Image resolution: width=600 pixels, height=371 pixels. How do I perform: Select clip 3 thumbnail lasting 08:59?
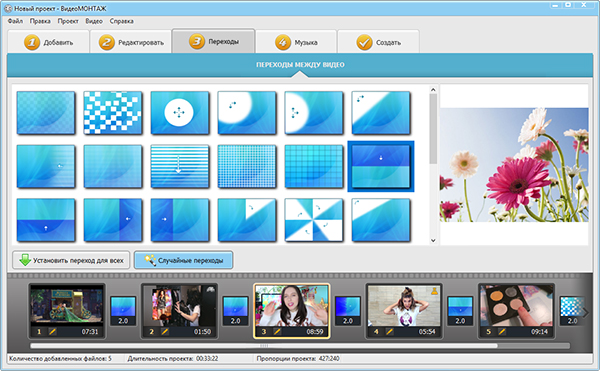coord(292,311)
